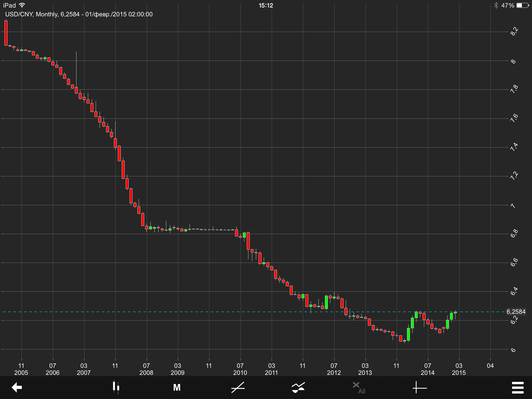Open the indicators icon
Screen dimensions: 532x399
[x=298, y=387]
